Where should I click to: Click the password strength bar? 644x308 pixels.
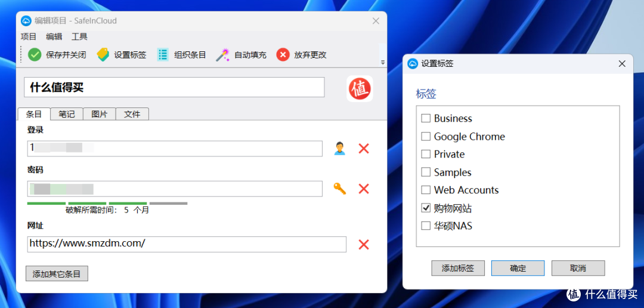click(107, 203)
